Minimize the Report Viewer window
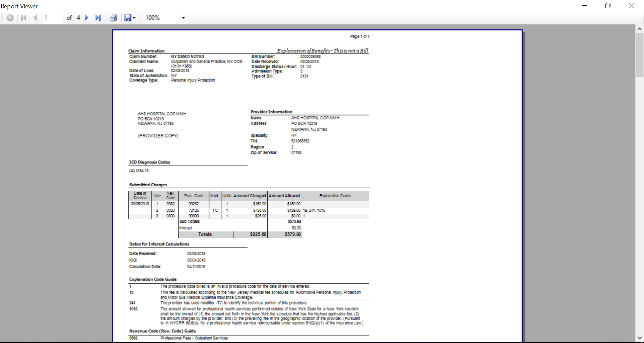The height and width of the screenshot is (343, 644). coord(585,6)
